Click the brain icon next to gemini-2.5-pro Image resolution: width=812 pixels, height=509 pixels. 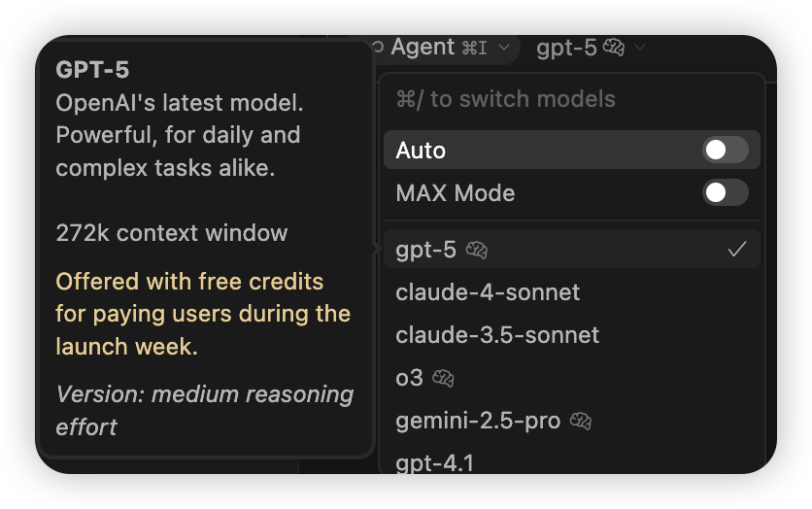(x=581, y=421)
